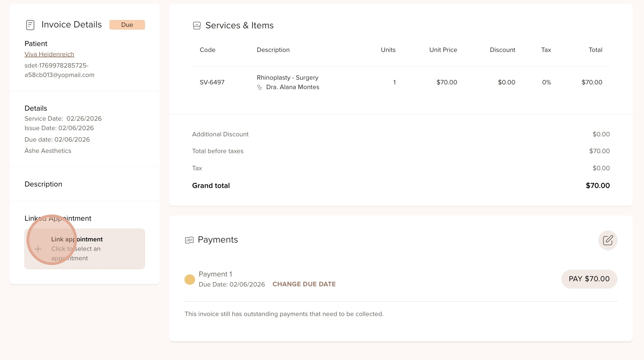Image resolution: width=644 pixels, height=360 pixels.
Task: Click the Unit Price column header
Action: 443,50
